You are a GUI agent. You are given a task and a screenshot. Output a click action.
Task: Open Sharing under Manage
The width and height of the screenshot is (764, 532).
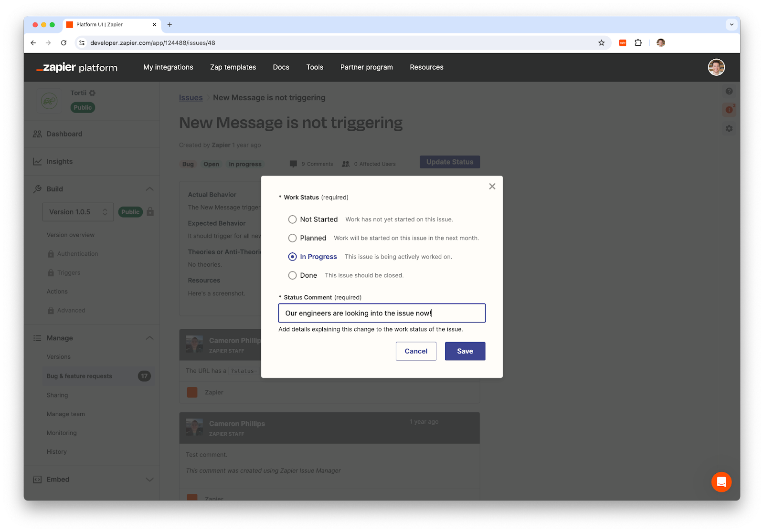tap(57, 395)
